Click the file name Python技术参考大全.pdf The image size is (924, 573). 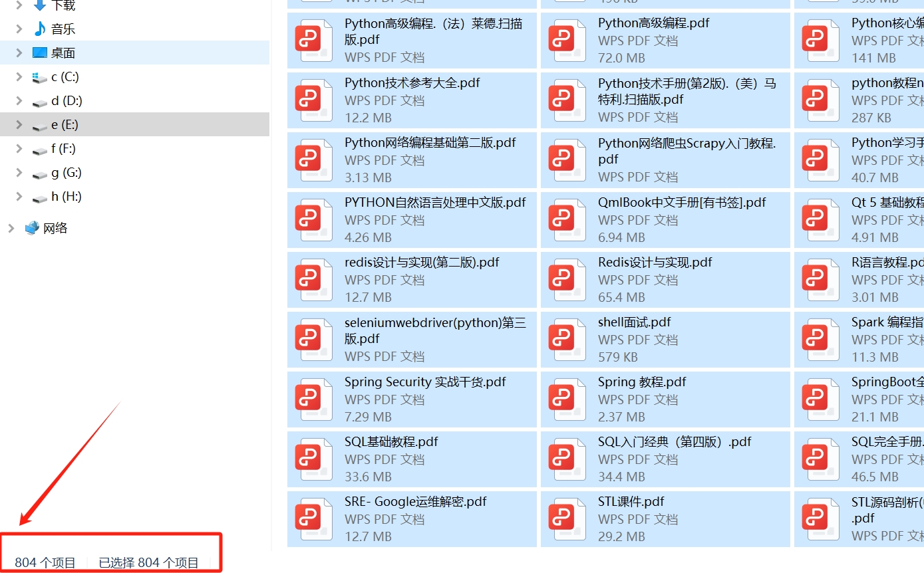[x=412, y=83]
